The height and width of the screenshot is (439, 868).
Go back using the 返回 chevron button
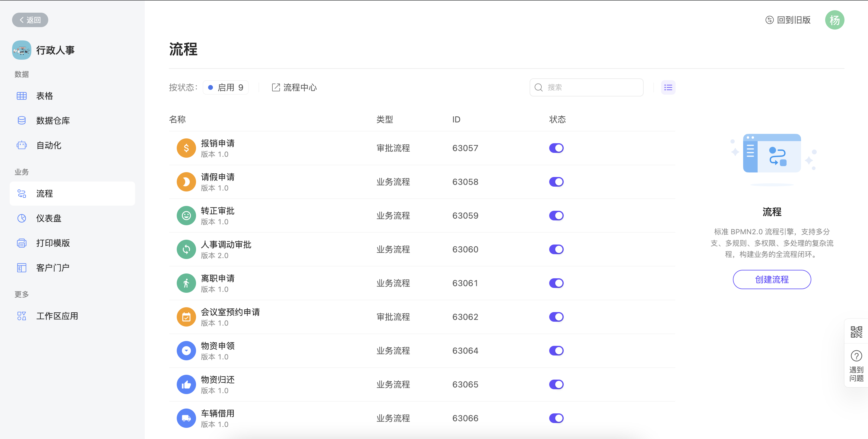pyautogui.click(x=30, y=20)
